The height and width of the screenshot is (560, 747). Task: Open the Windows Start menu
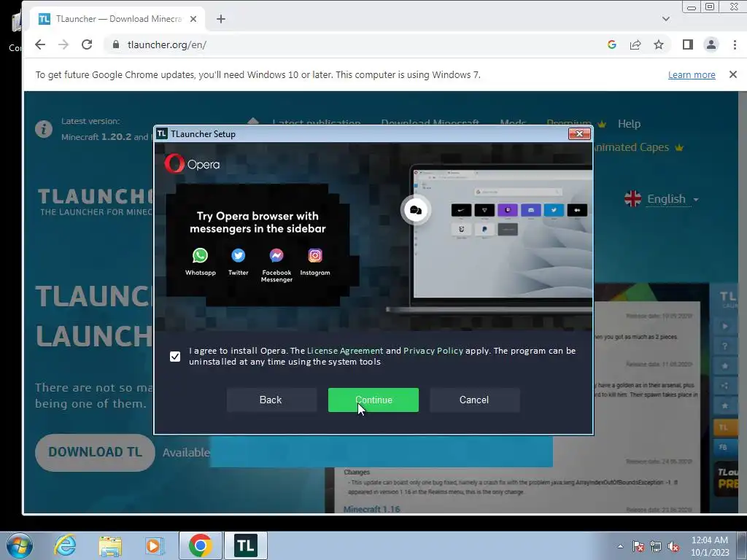pos(20,545)
